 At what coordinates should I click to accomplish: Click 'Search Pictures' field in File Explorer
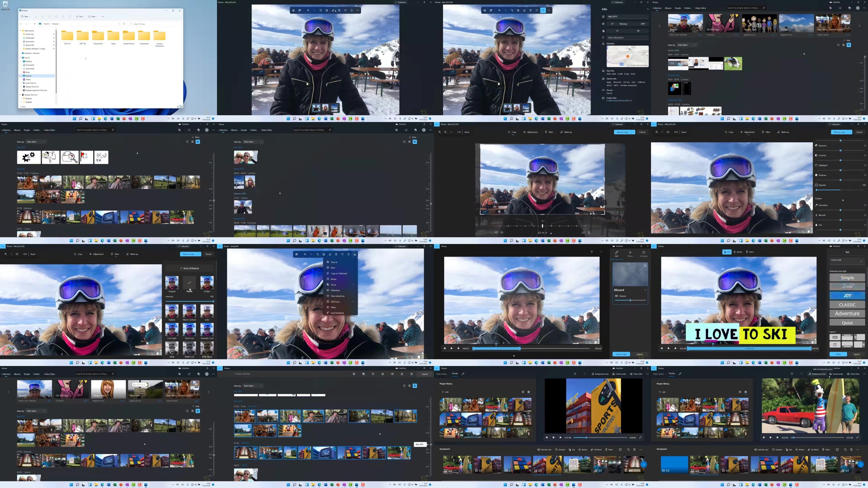pyautogui.click(x=155, y=24)
